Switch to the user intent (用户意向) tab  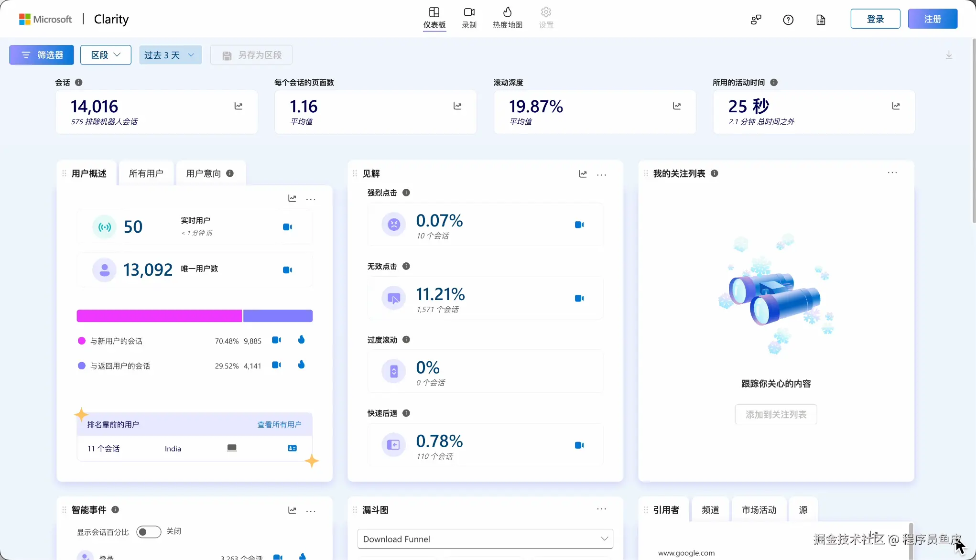point(204,173)
